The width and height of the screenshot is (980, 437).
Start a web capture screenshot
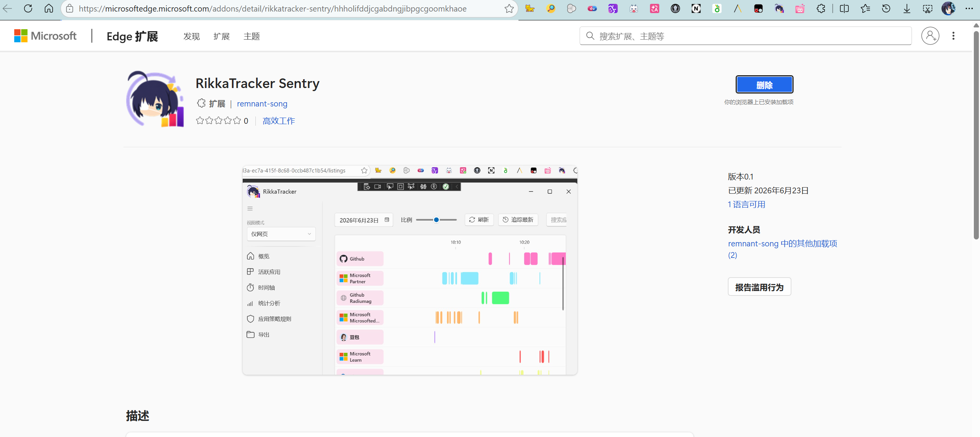click(x=928, y=8)
